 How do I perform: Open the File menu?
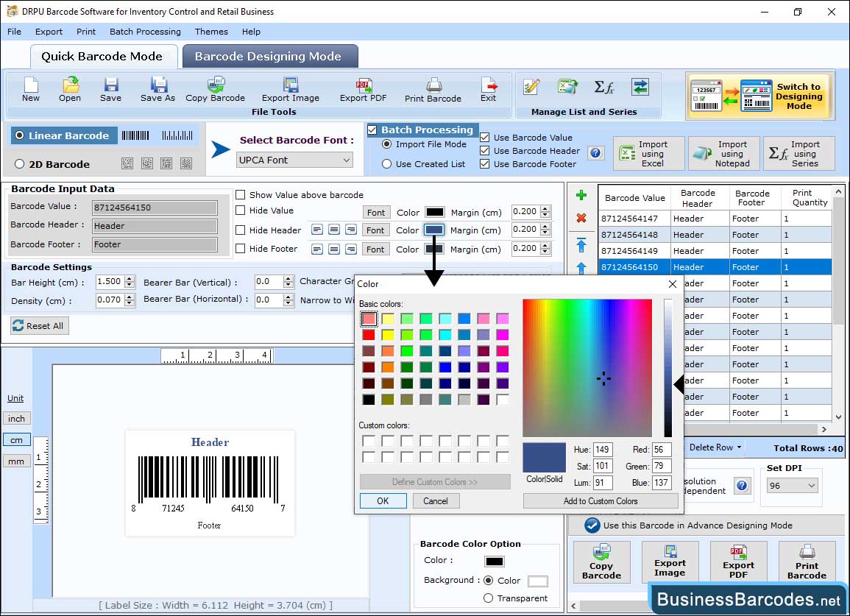14,32
